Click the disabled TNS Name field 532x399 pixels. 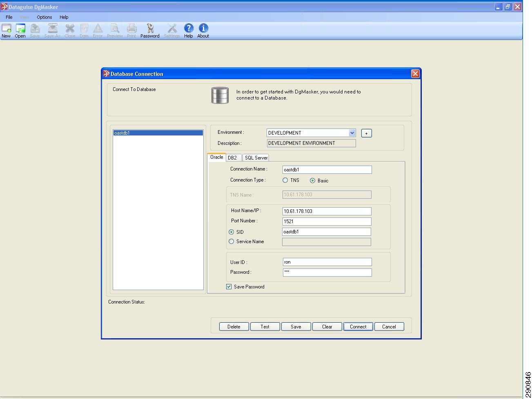pos(327,195)
